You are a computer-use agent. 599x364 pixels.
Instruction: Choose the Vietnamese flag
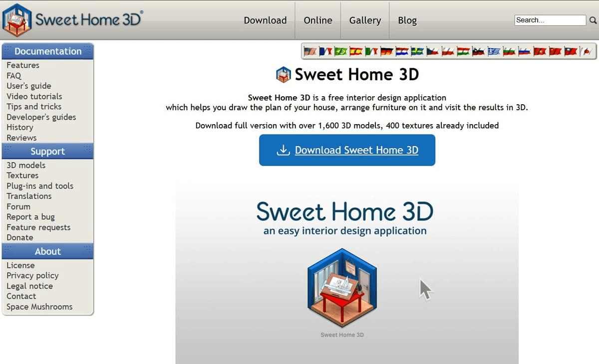click(540, 51)
